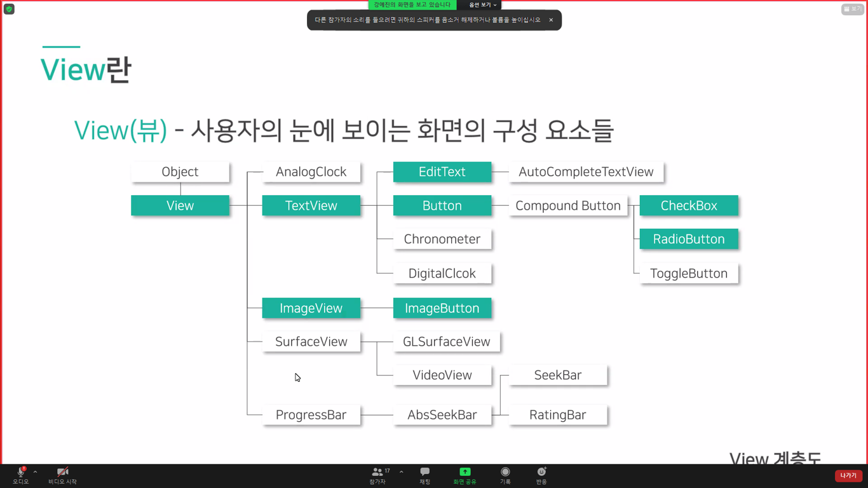Click the Object box in diagram

(180, 172)
